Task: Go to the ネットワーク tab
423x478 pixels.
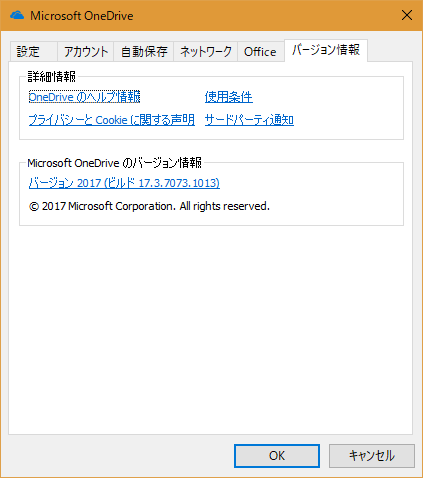Action: [205, 52]
